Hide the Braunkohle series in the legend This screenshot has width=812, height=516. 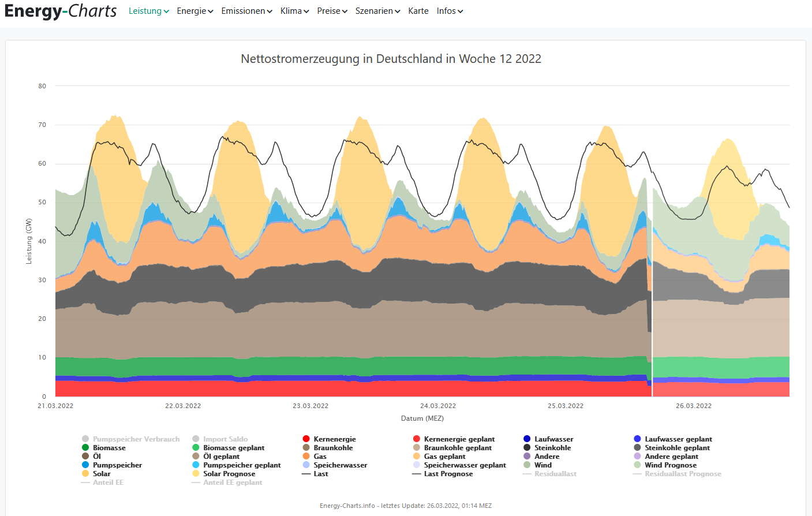[328, 448]
